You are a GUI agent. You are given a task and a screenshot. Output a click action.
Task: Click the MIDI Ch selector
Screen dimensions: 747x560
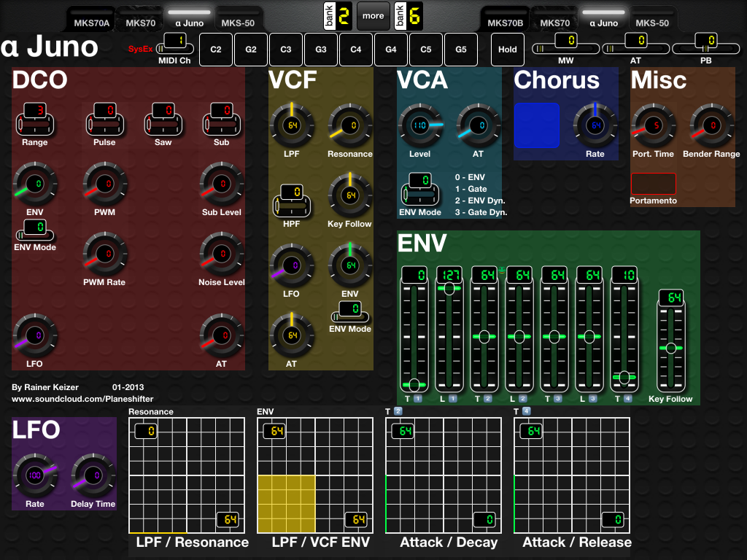(x=175, y=44)
